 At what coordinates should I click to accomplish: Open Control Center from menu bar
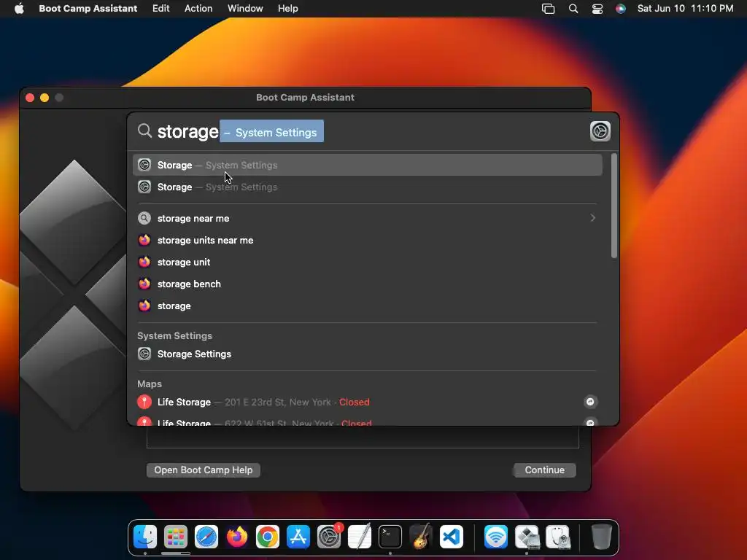click(x=597, y=9)
